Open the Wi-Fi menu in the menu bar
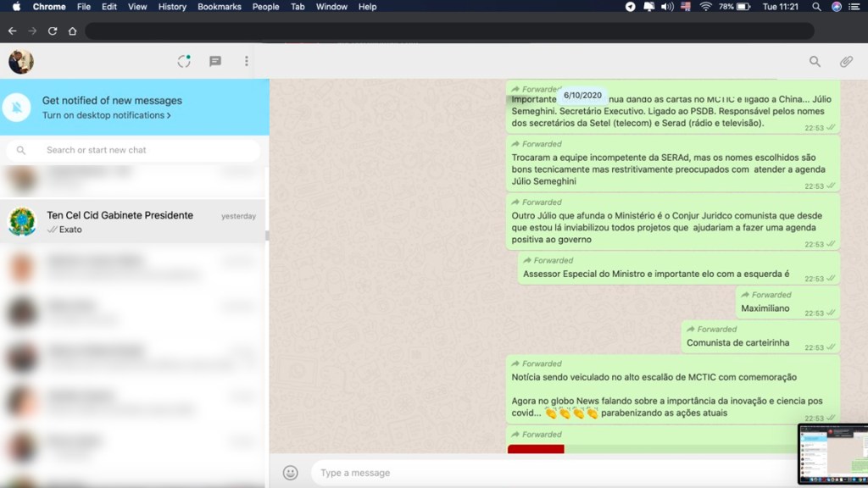This screenshot has width=868, height=488. pos(705,7)
